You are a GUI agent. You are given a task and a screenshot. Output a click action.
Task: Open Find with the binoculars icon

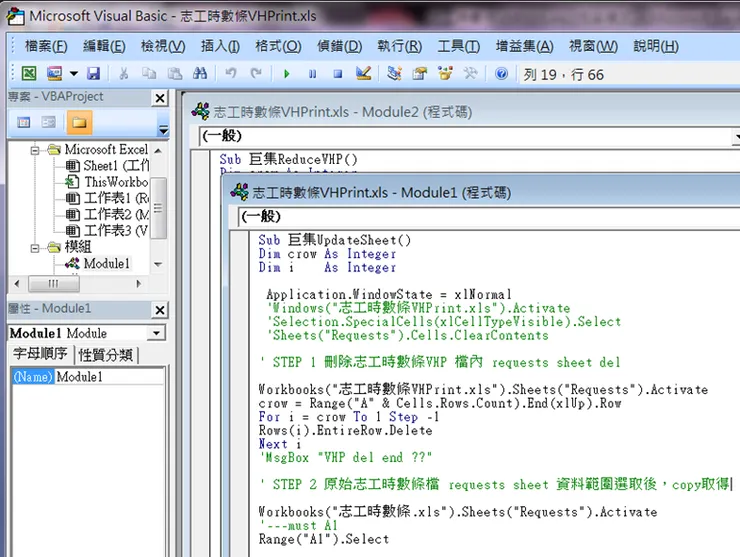coord(200,73)
